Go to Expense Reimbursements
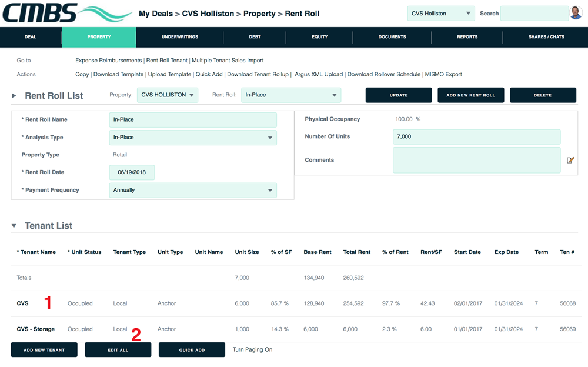588x367 pixels. coord(108,61)
